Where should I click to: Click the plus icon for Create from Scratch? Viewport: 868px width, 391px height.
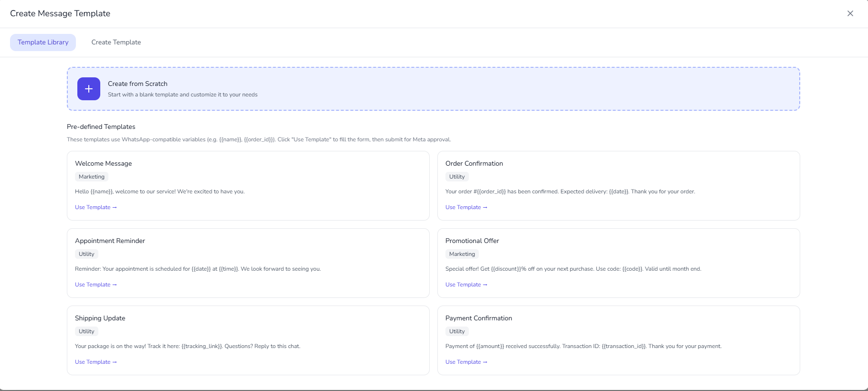coord(89,89)
